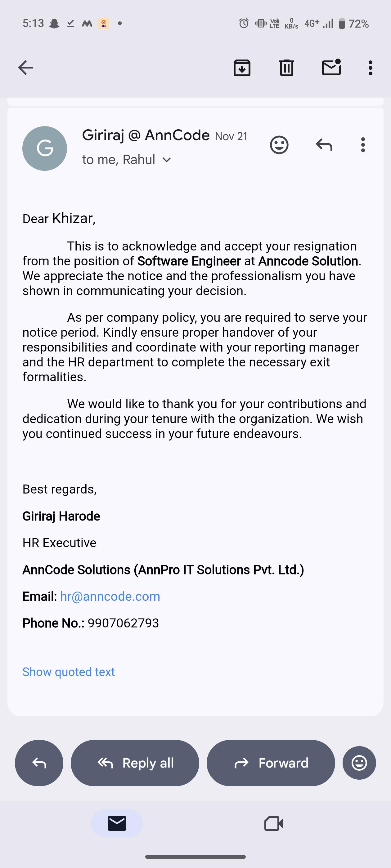Viewport: 391px width, 868px height.
Task: Open the top toolbar overflow menu
Action: [370, 68]
